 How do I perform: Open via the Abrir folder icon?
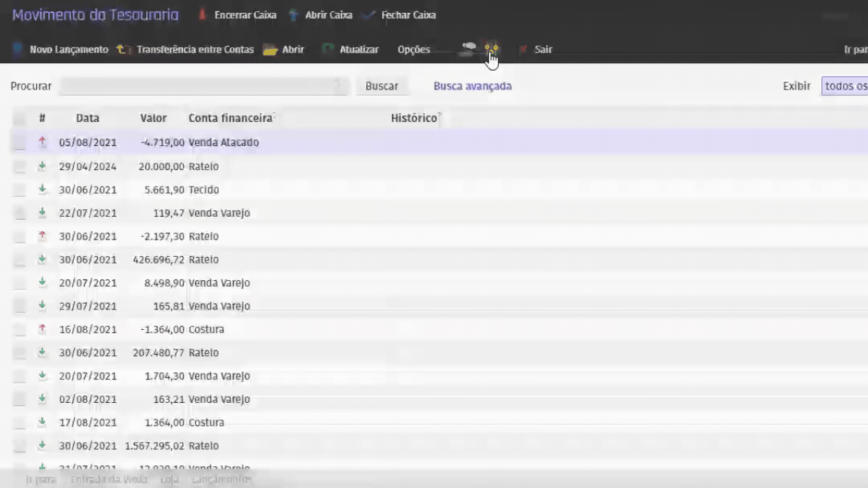coord(270,50)
